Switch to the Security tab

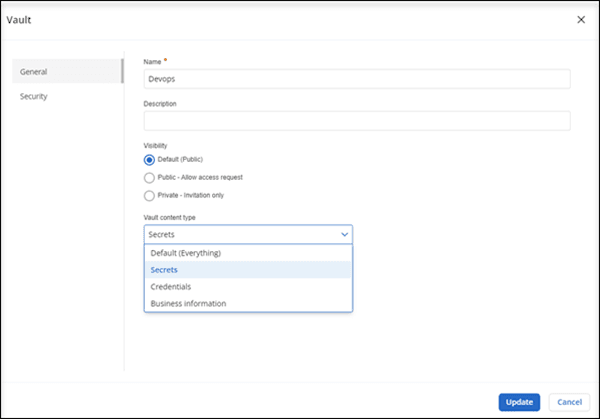point(34,96)
